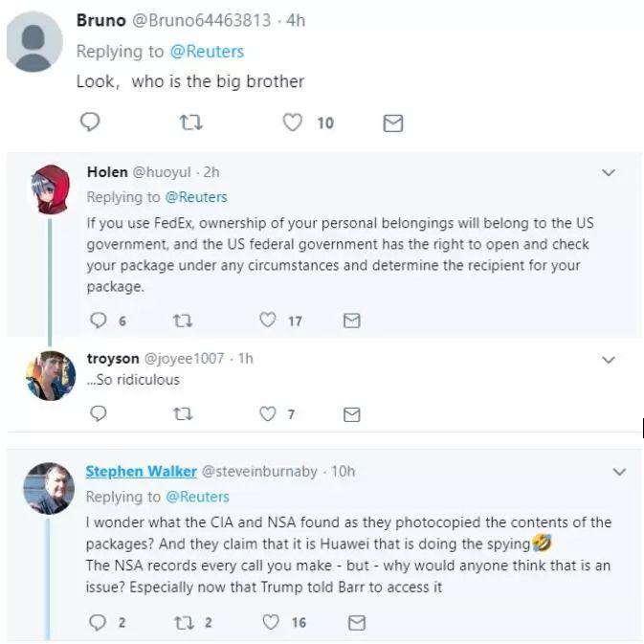Open more options for Holen's tweet
Screen dimensions: 644x644
click(609, 173)
